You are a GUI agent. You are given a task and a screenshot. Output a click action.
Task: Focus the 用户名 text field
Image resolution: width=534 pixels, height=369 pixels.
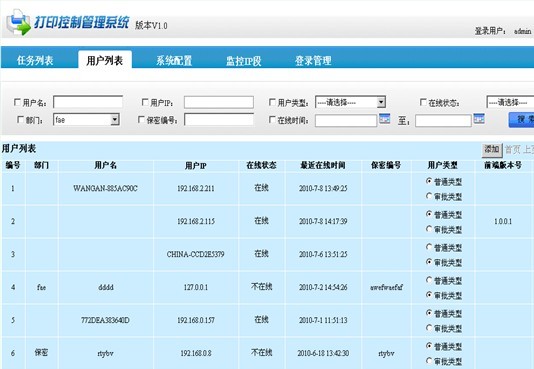(88, 102)
